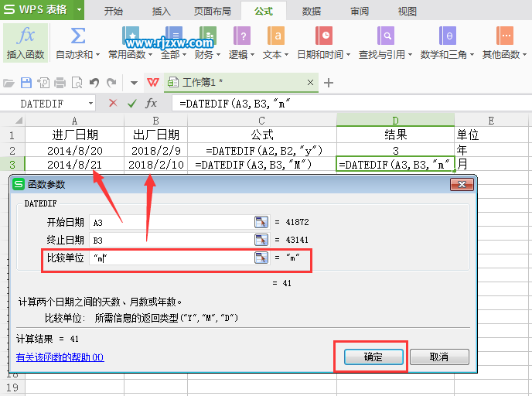Select column A header

coord(75,121)
